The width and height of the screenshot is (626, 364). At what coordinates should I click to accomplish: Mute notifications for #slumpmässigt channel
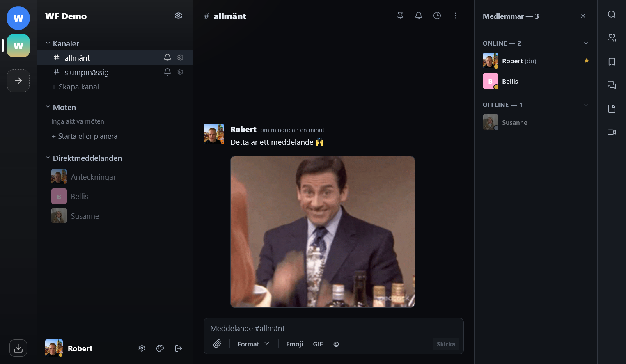[167, 72]
